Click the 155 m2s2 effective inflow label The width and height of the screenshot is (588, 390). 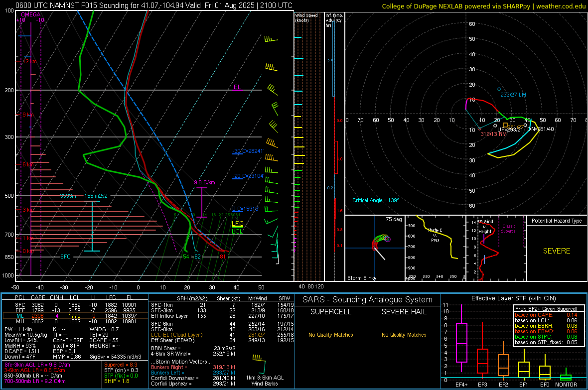[96, 196]
